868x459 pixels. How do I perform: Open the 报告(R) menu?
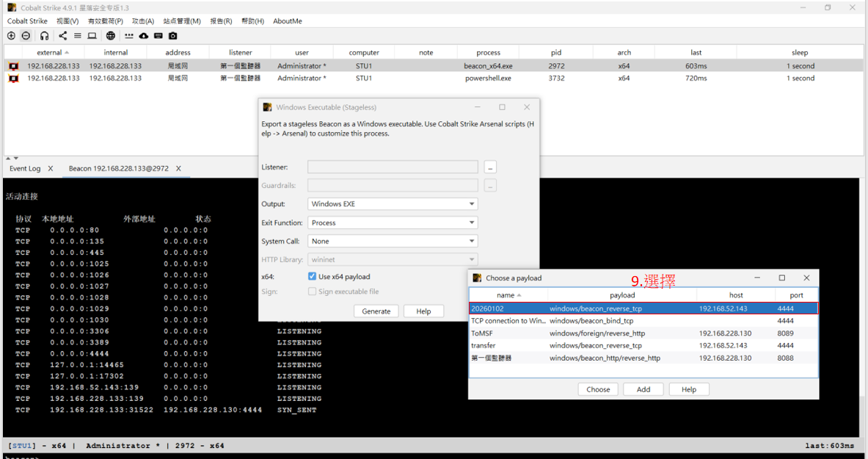pyautogui.click(x=221, y=21)
